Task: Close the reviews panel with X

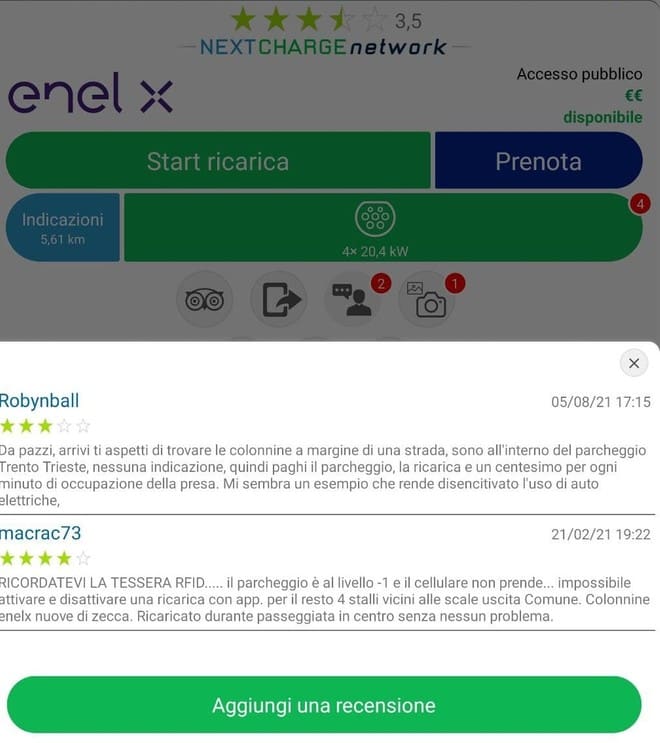Action: [x=633, y=363]
